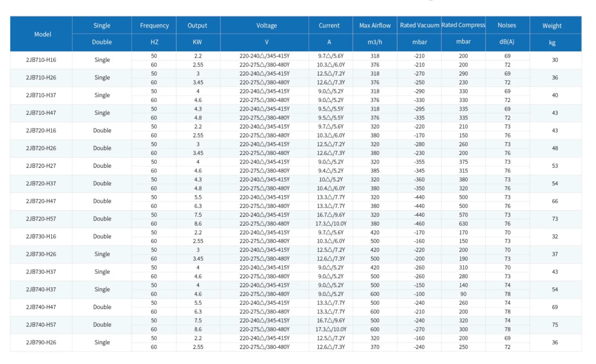Select the Frequency column header
This screenshot has width=596, height=364.
[x=154, y=25]
